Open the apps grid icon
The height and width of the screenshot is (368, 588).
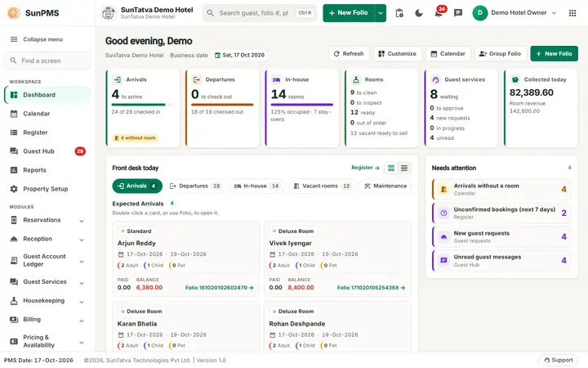(x=572, y=13)
